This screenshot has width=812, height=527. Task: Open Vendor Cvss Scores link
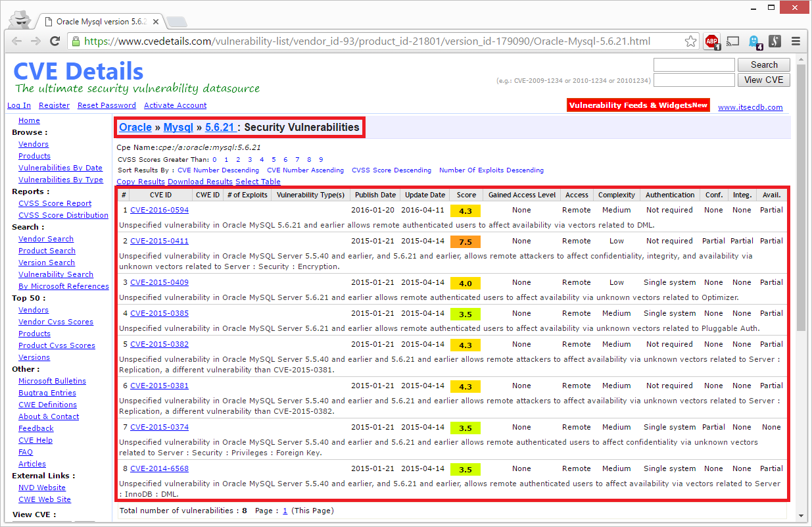point(56,322)
